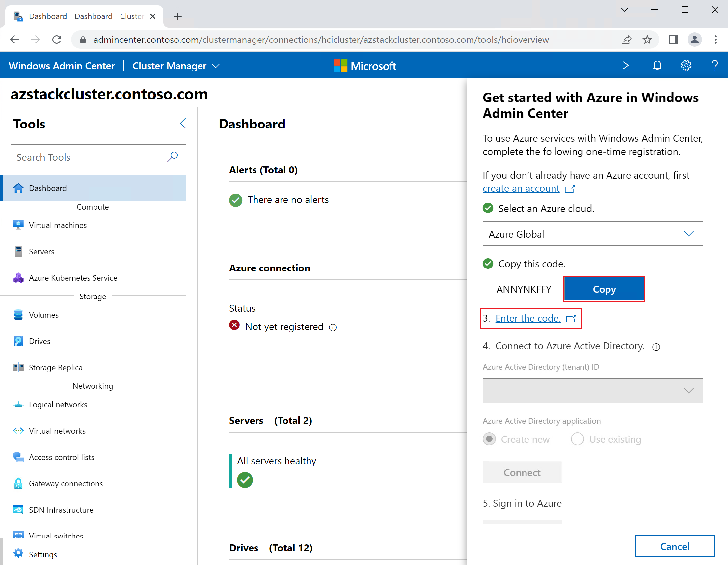The height and width of the screenshot is (565, 728).
Task: Click the azstackcluster.contoso.com cluster title
Action: [109, 95]
